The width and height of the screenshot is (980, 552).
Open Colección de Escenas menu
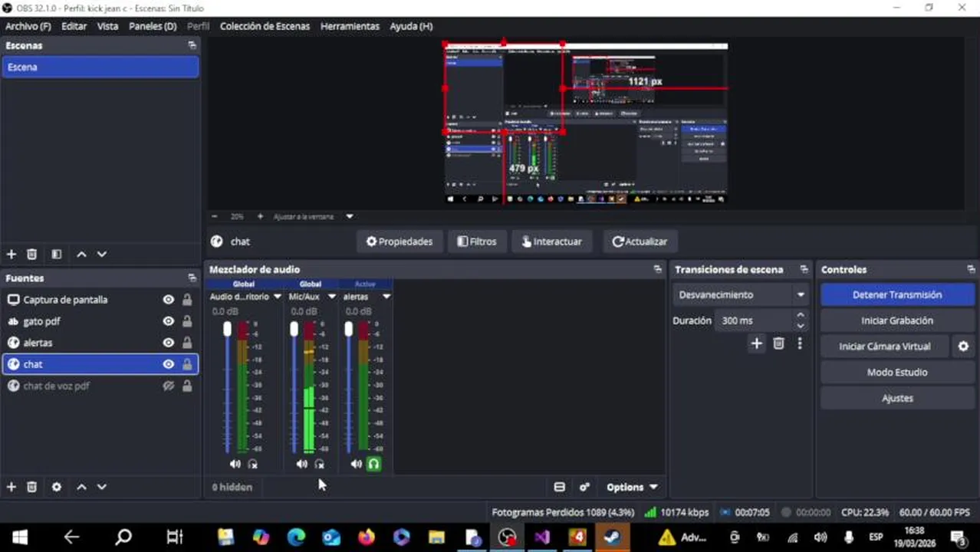(265, 26)
